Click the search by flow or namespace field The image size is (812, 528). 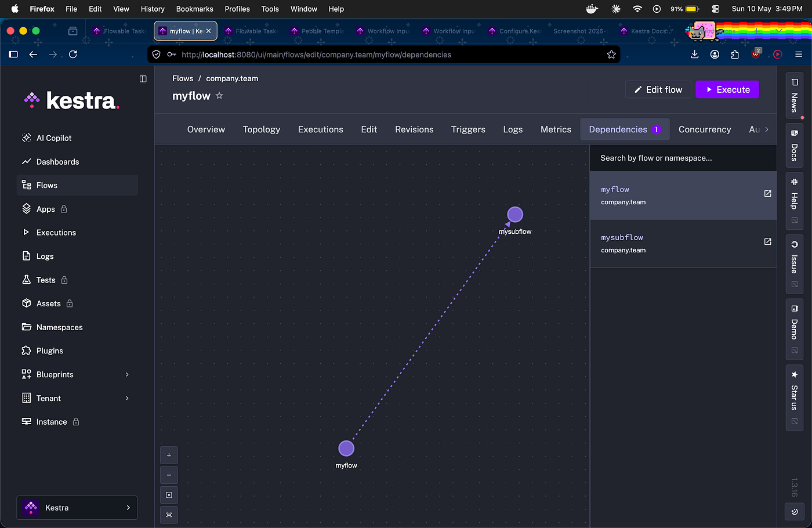[x=683, y=158]
